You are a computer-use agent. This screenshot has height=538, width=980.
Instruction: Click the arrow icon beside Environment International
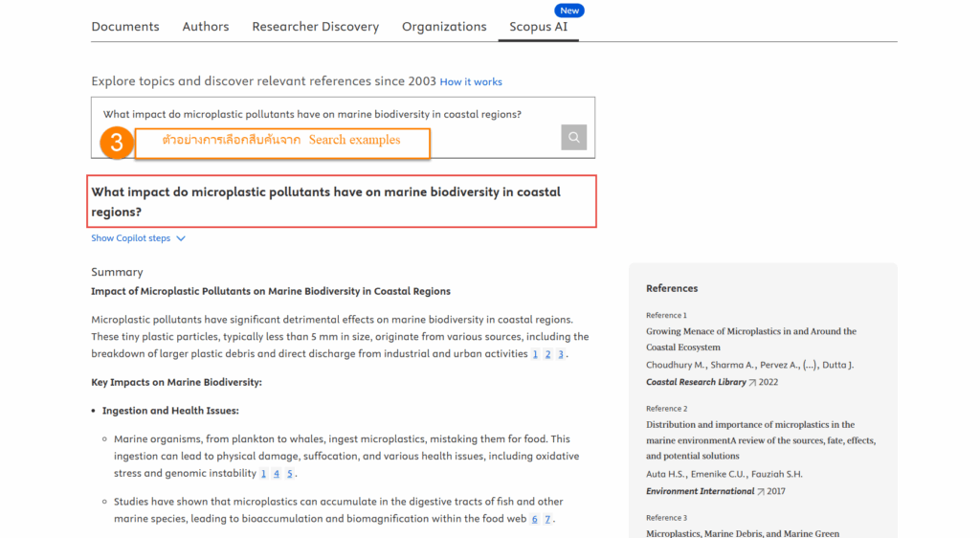tap(761, 492)
